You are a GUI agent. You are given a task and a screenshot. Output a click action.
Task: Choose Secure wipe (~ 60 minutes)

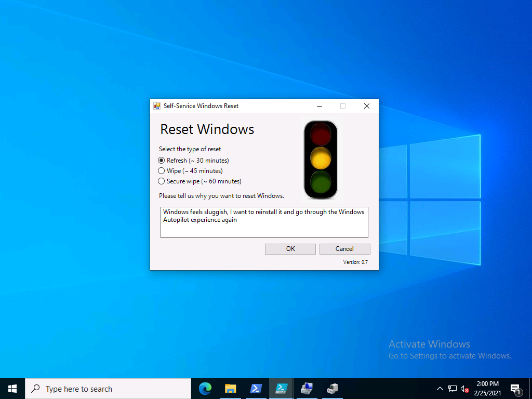tap(199, 181)
